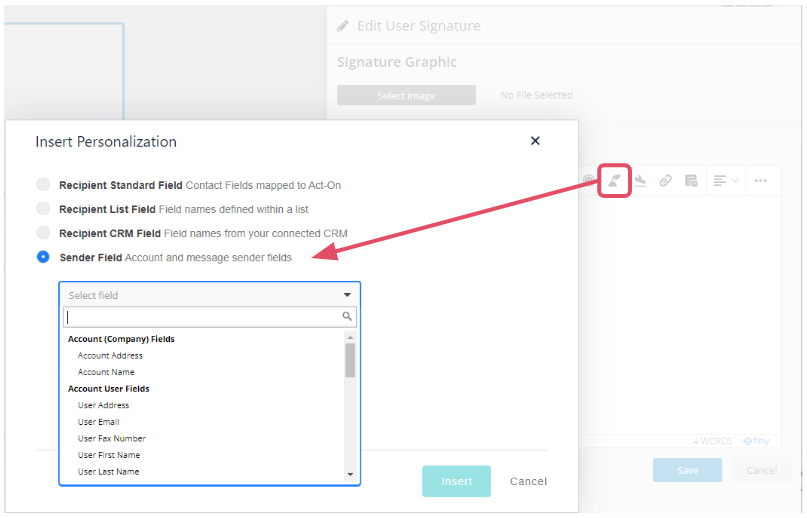Open the text alignment toolbar menu
Screen dimensions: 807x518
click(x=726, y=181)
